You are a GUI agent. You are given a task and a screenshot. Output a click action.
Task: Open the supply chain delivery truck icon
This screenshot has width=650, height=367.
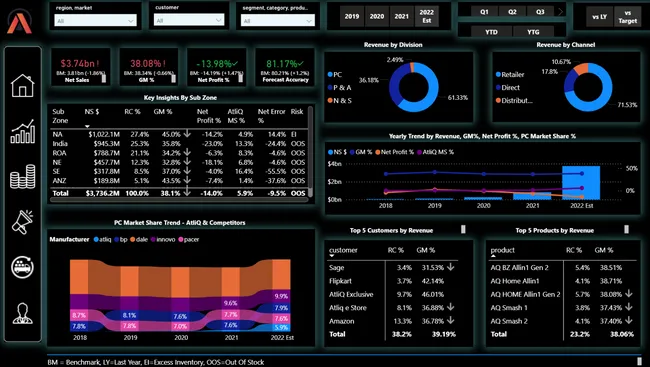pos(22,267)
